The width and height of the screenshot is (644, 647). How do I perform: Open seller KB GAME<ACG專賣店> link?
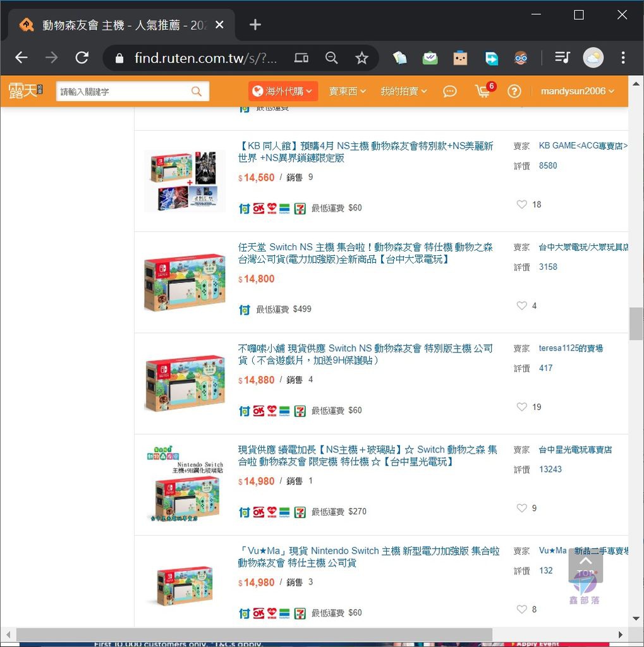pos(583,146)
